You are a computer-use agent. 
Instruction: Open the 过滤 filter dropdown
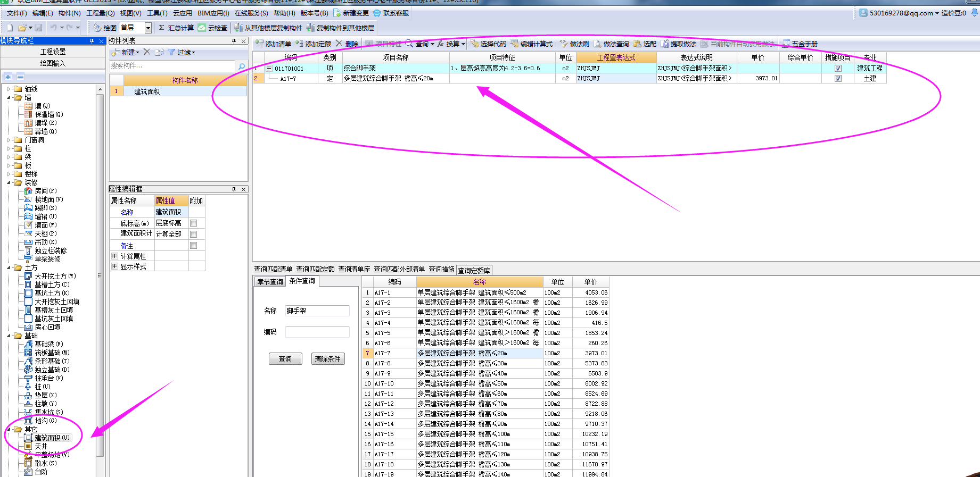pos(182,52)
